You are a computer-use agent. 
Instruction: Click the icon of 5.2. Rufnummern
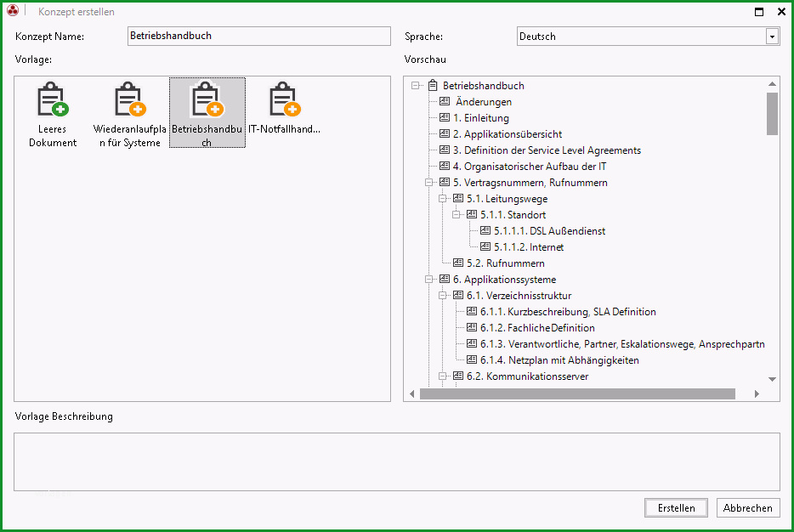(458, 263)
